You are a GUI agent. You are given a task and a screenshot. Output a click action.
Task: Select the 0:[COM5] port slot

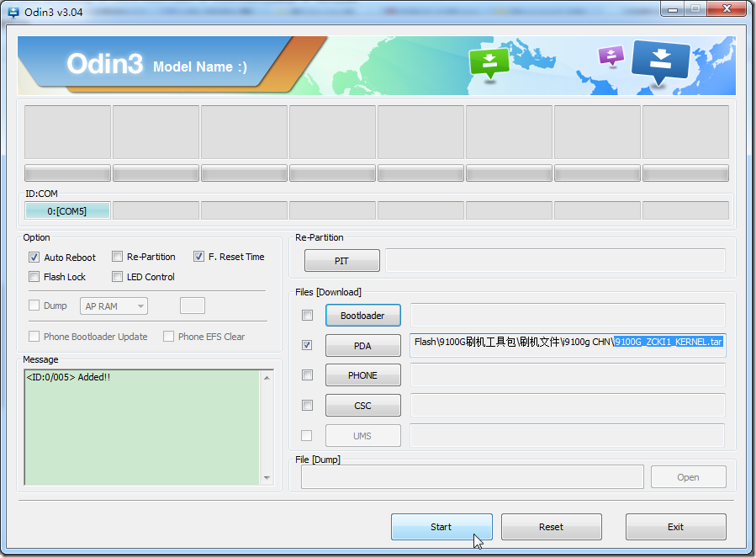coord(67,211)
